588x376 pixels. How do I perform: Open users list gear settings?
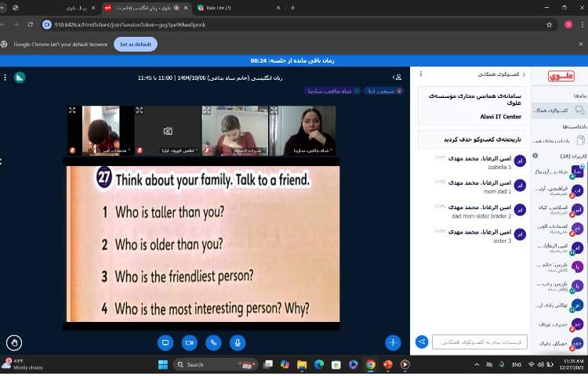click(x=535, y=156)
